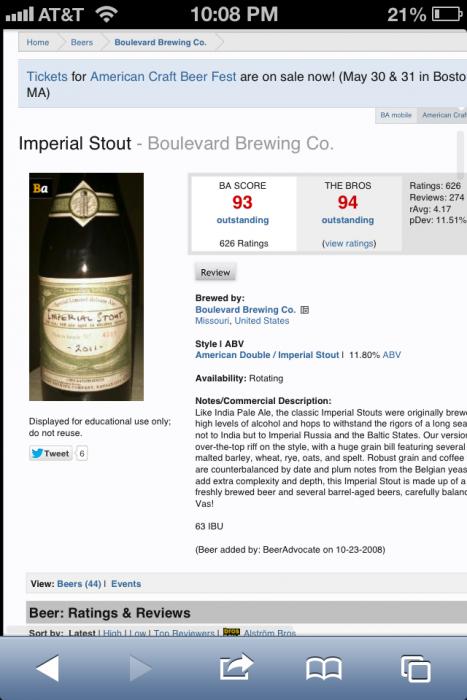Click the Review button

click(x=215, y=272)
